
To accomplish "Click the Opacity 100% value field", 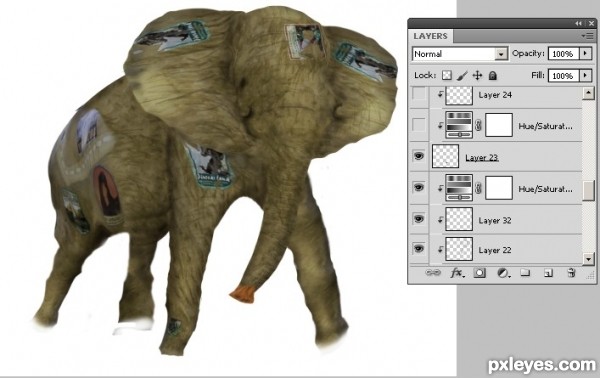I will click(x=564, y=54).
